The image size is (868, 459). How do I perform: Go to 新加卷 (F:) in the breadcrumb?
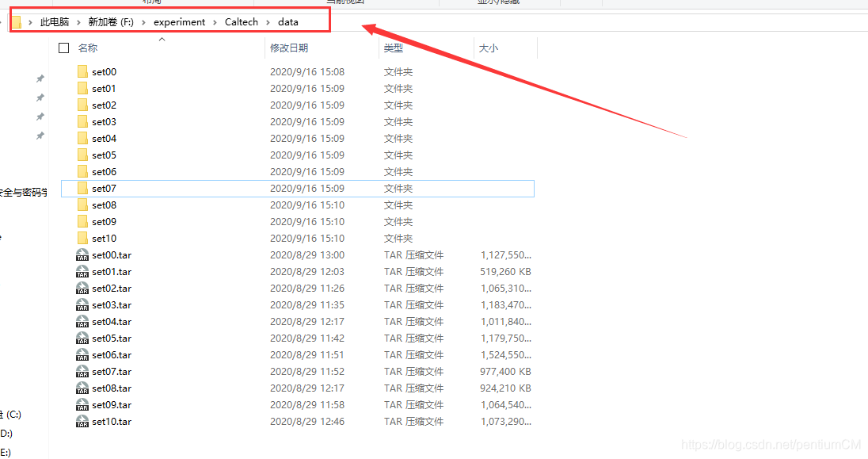[111, 22]
